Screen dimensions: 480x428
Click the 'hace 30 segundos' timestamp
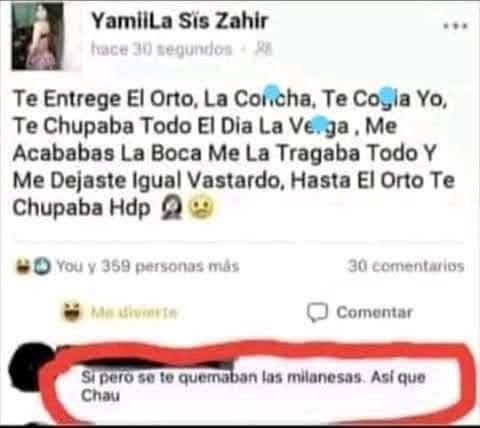click(161, 49)
